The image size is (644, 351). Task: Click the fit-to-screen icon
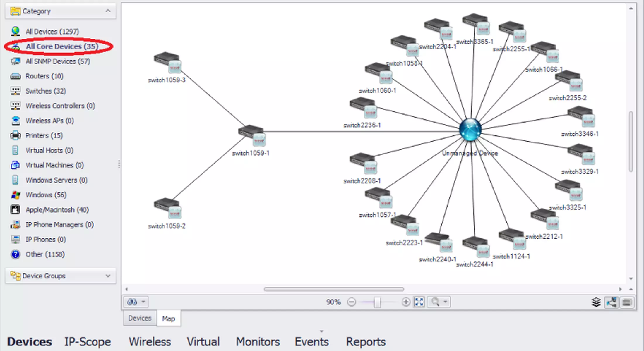click(x=419, y=302)
